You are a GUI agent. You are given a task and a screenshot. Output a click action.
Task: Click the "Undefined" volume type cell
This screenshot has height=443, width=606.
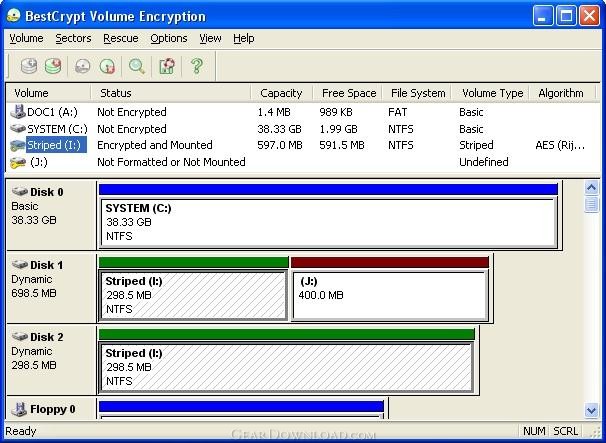(x=484, y=162)
